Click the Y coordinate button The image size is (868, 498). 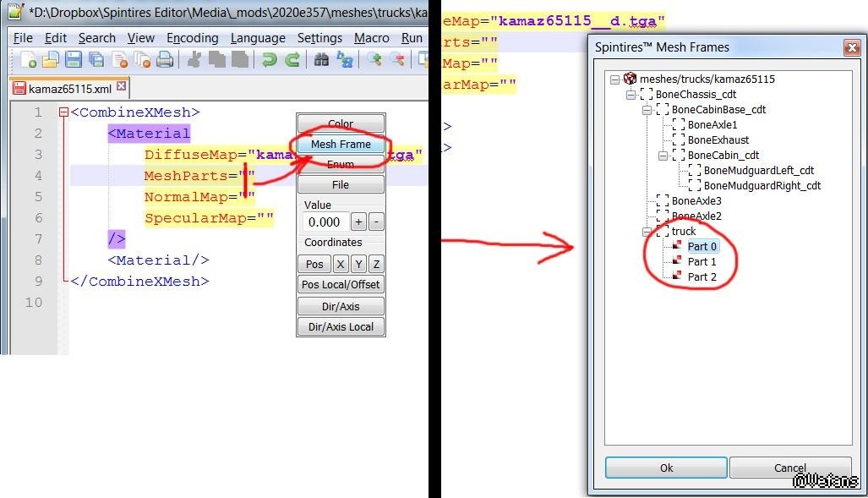tap(358, 265)
